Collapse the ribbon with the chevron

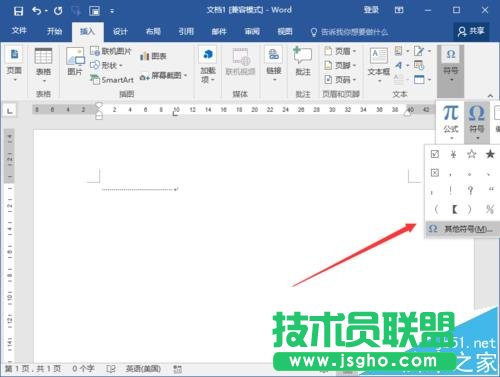click(490, 96)
